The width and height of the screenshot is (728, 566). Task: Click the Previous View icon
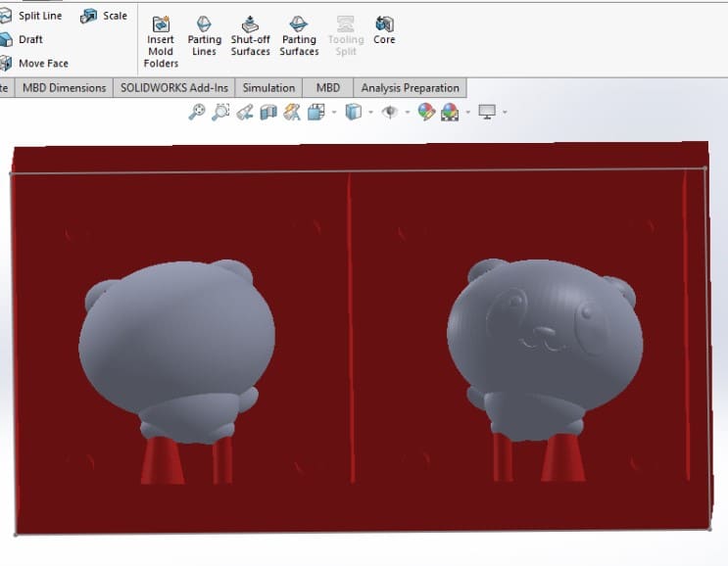(245, 113)
